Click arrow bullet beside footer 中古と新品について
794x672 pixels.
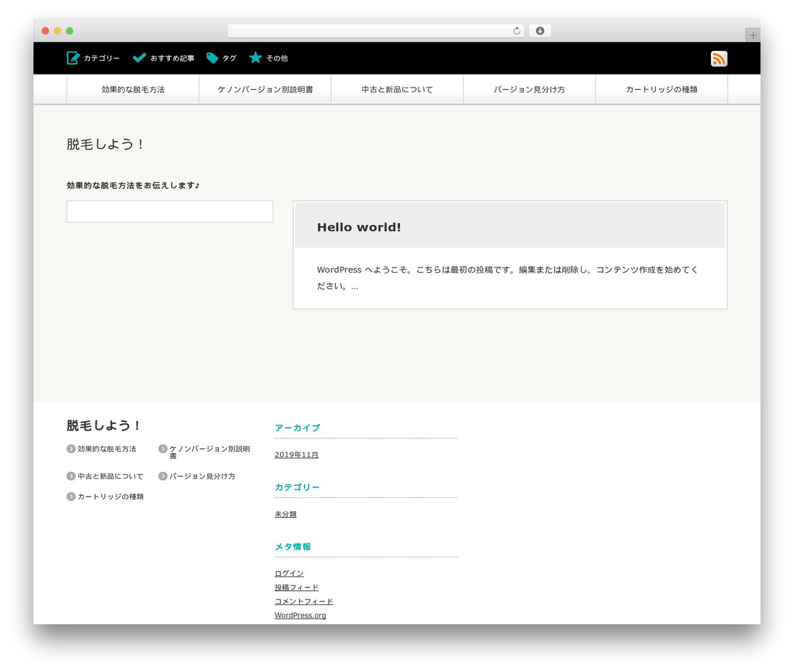(x=71, y=476)
